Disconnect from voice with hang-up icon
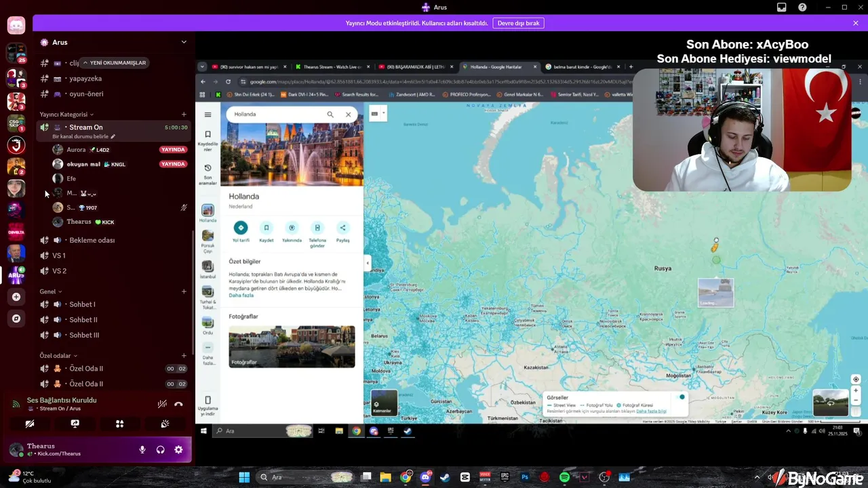868x488 pixels. (x=178, y=404)
